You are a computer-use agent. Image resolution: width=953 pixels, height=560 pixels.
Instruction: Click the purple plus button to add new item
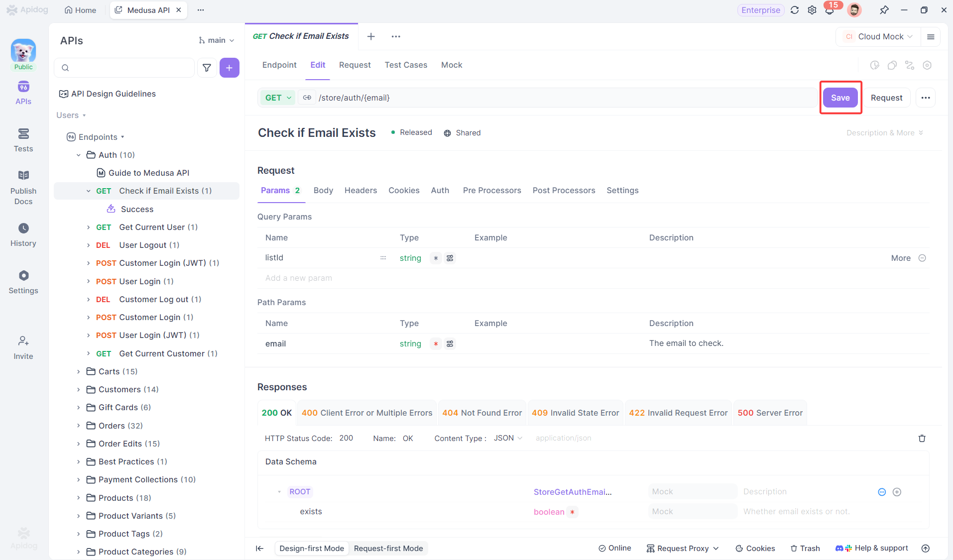coord(229,68)
